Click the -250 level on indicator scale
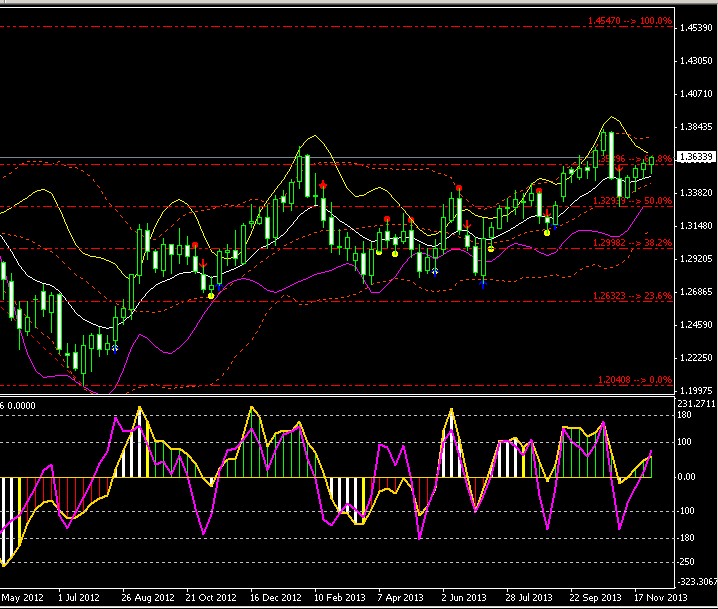 [x=685, y=562]
